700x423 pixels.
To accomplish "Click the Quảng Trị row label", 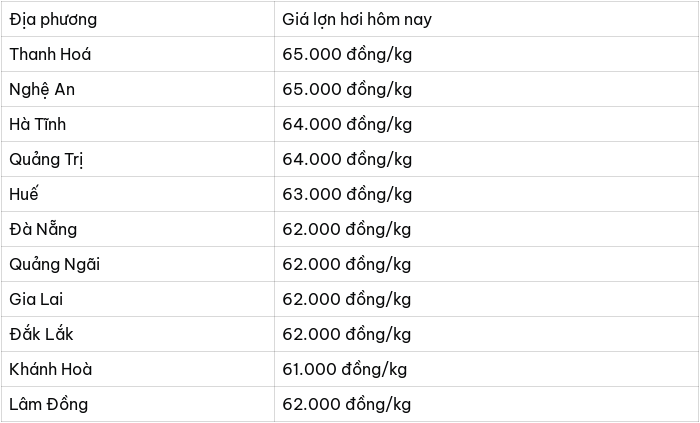I will coord(138,159).
